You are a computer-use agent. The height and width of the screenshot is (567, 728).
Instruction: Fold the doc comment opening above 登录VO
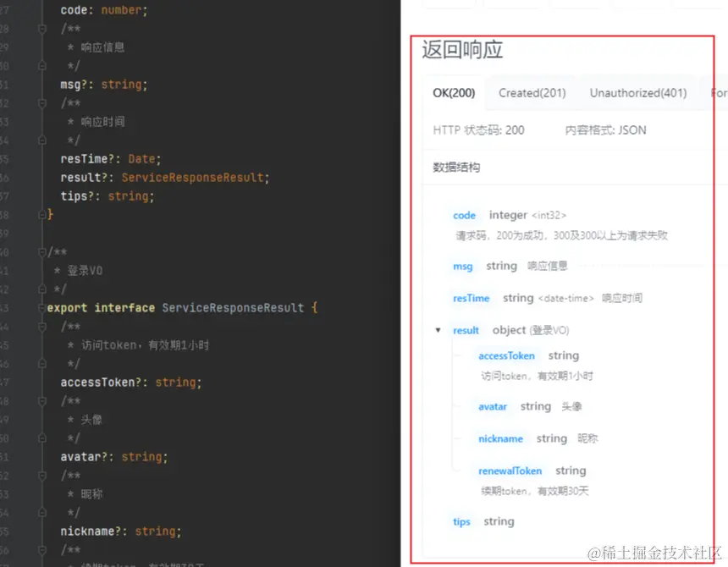pos(42,252)
